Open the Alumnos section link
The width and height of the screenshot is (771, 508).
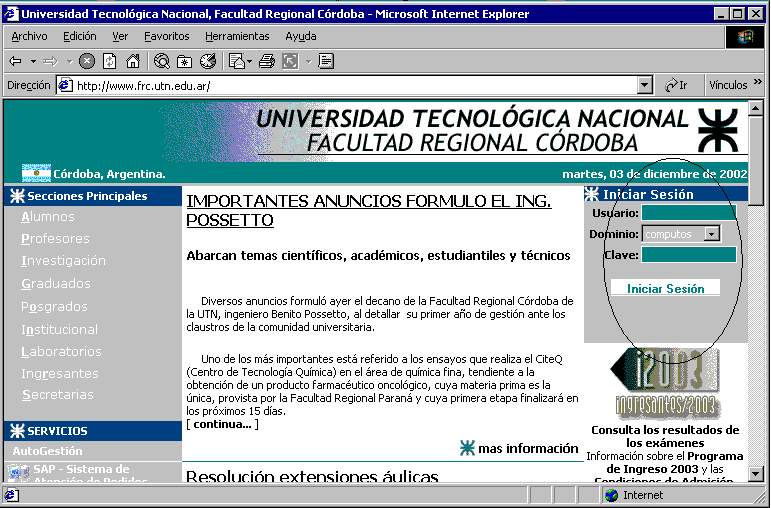click(x=48, y=217)
